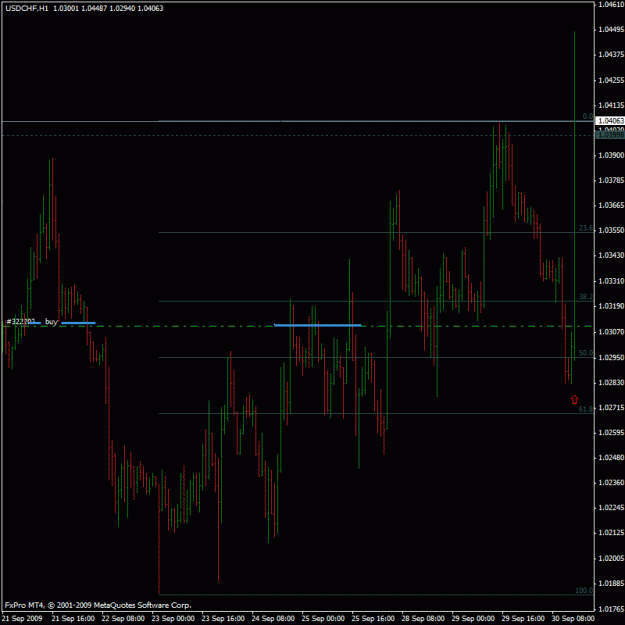Select the Fibonacci 38.2 level label
This screenshot has width=625, height=625.
[x=586, y=297]
